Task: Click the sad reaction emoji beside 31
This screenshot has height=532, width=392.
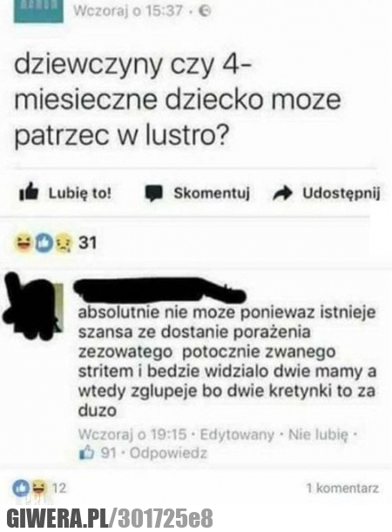Action: [62, 244]
